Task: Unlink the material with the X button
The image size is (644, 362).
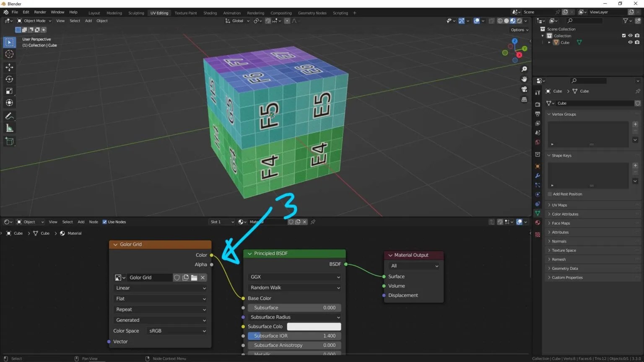Action: pos(304,222)
